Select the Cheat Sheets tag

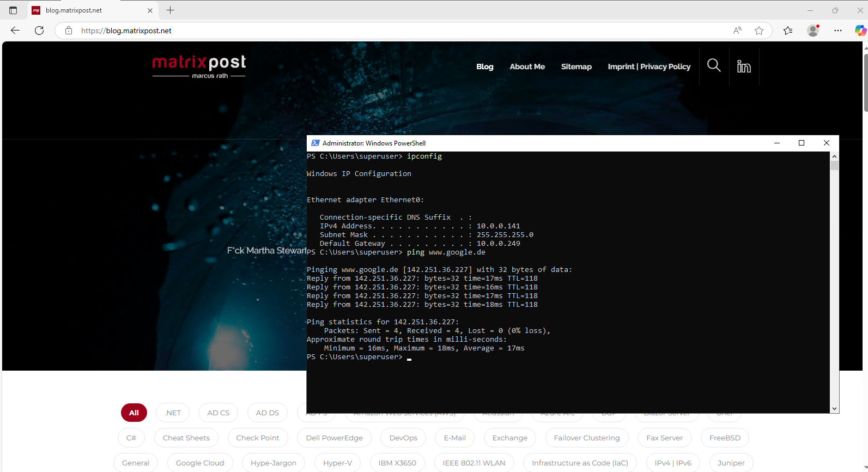186,438
